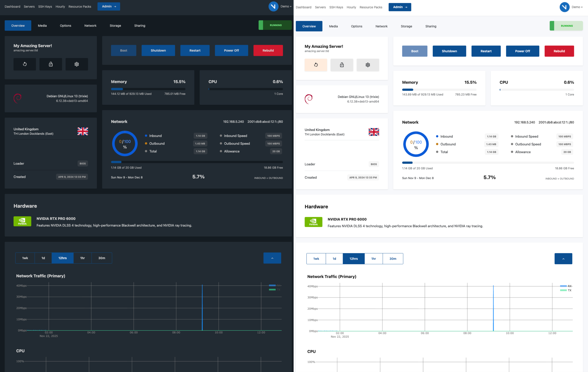Image resolution: width=588 pixels, height=372 pixels.
Task: Click the orange-highlighted refresh icon in light panel
Action: (x=316, y=65)
